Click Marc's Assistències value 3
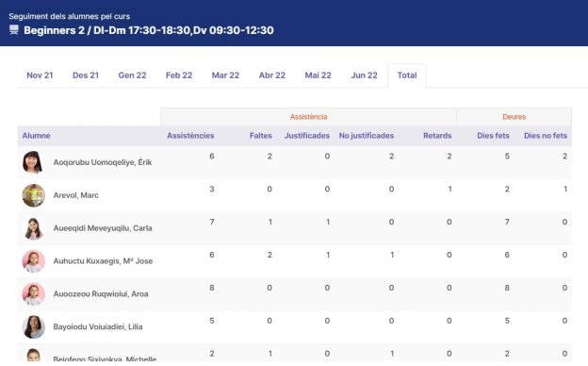Image resolution: width=588 pixels, height=366 pixels. coord(212,189)
